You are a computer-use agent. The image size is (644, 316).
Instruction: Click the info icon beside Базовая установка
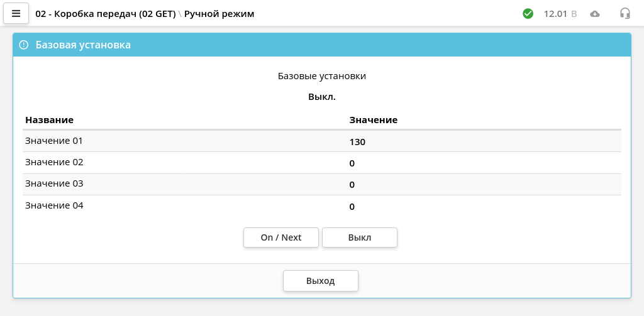click(x=24, y=45)
